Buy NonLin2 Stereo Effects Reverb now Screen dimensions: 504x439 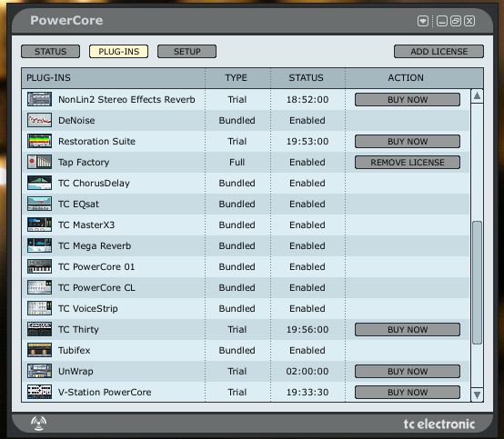pos(408,100)
